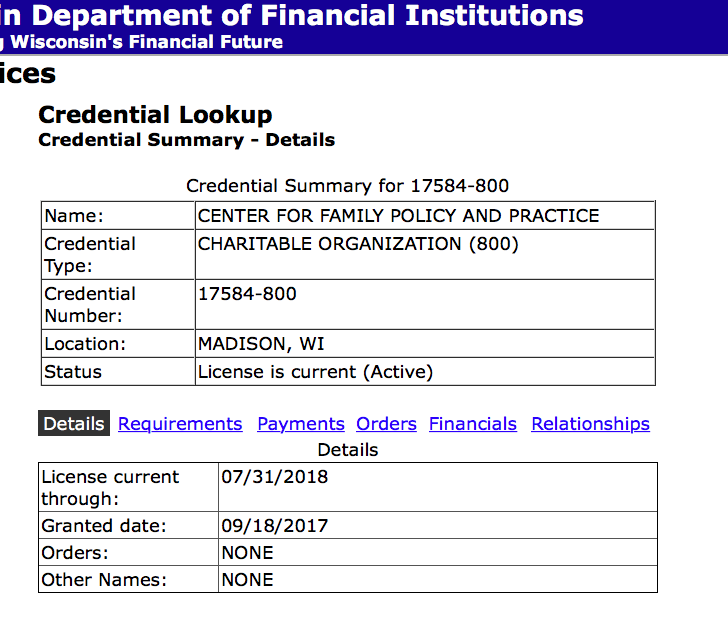Viewport: 728px width, 626px height.
Task: Click the Credential Summary for 17584-800 caption
Action: 347,186
